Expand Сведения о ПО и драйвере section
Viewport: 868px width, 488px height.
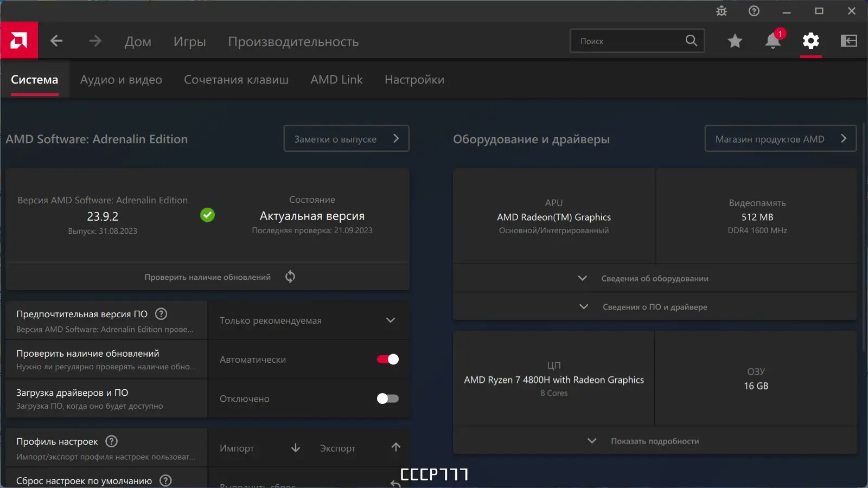[x=654, y=306]
